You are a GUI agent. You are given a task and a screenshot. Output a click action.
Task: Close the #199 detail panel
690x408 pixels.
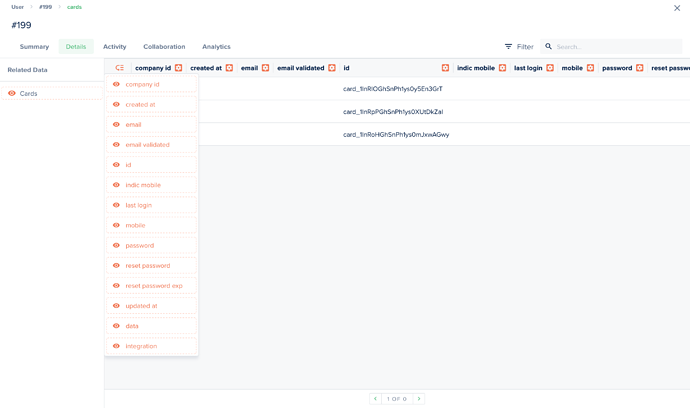(677, 8)
